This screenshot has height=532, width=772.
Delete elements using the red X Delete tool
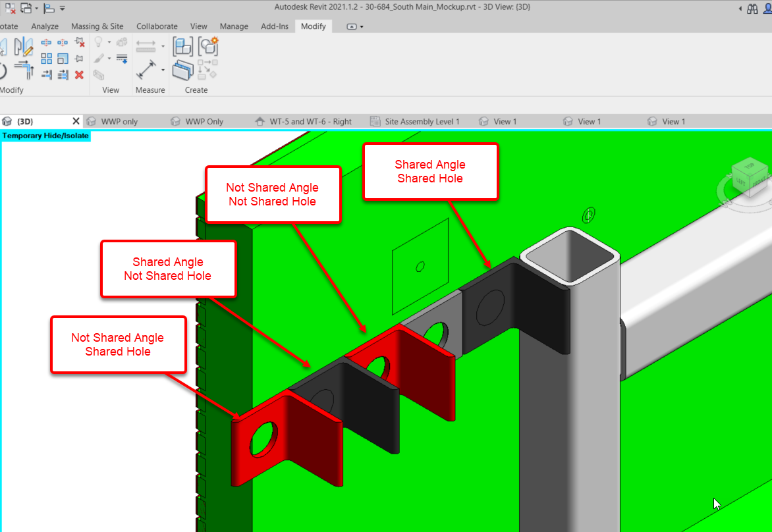(x=80, y=74)
